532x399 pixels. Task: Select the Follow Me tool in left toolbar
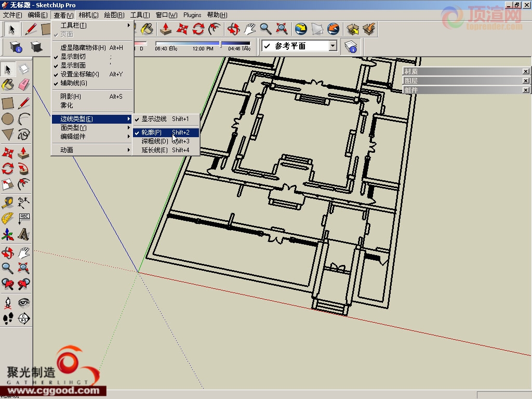tap(23, 169)
